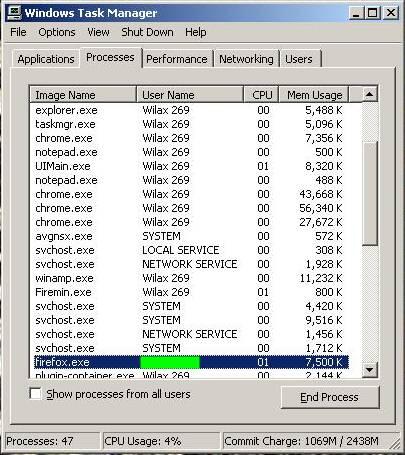Open the Options menu

tap(57, 32)
